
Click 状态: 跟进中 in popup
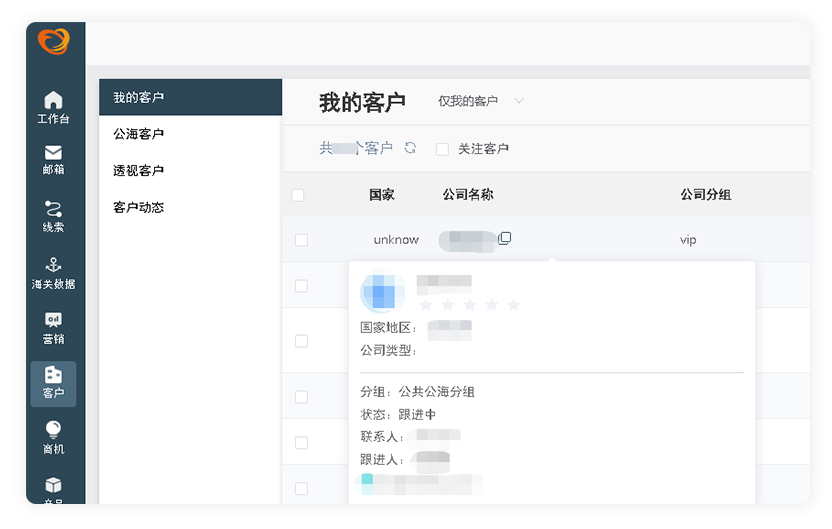(x=398, y=414)
